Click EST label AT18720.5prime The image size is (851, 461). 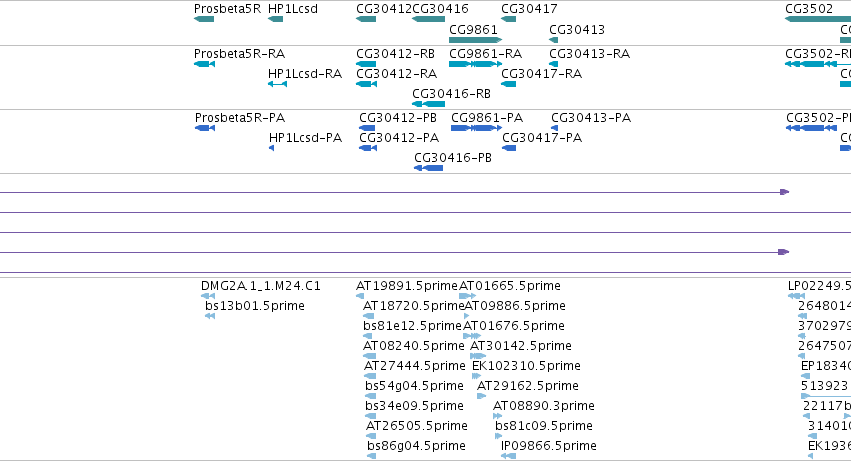414,306
